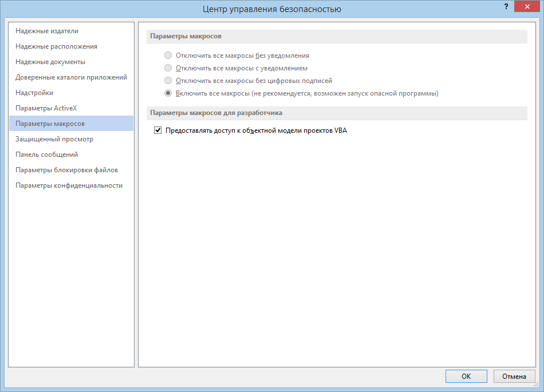Open Доверенные каталоги приложений category
544x392 pixels.
pos(71,77)
